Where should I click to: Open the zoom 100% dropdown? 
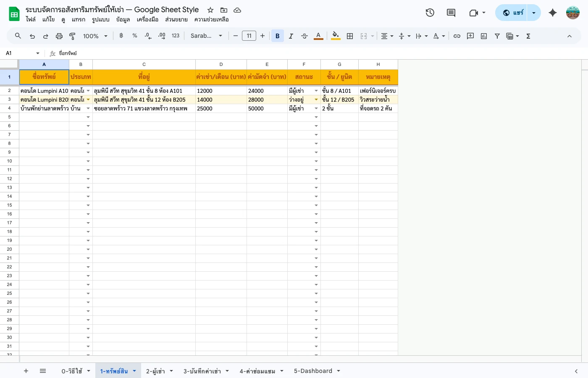point(95,36)
